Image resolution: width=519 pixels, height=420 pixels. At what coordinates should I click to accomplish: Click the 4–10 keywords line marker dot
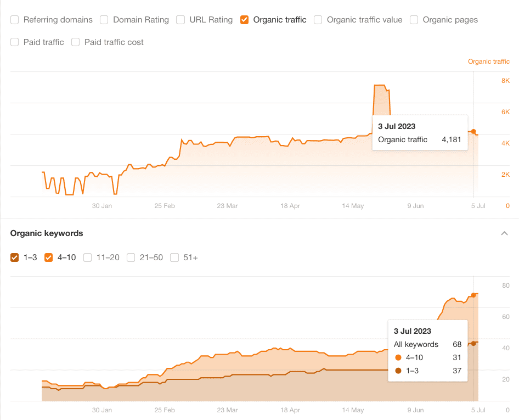pos(473,295)
